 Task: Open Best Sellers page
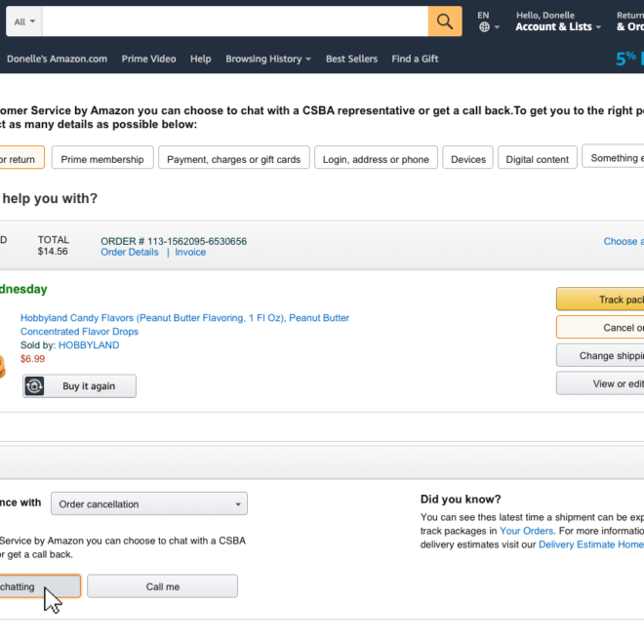[x=351, y=59]
